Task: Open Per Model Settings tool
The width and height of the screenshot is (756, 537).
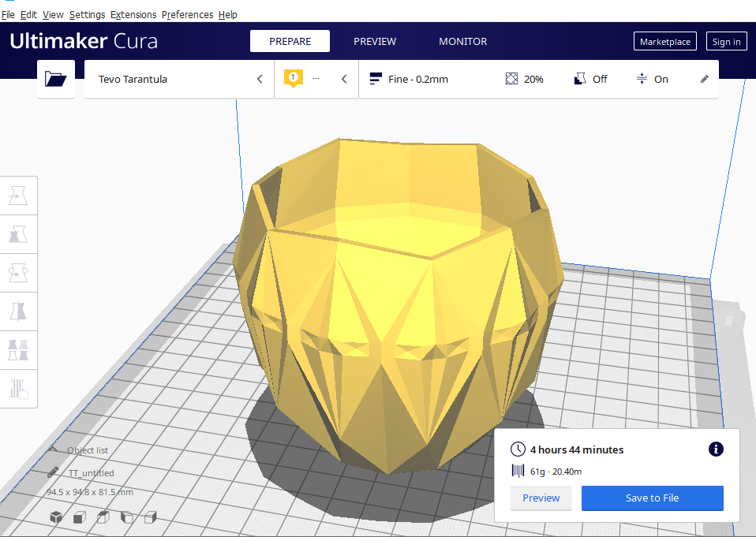Action: point(18,350)
